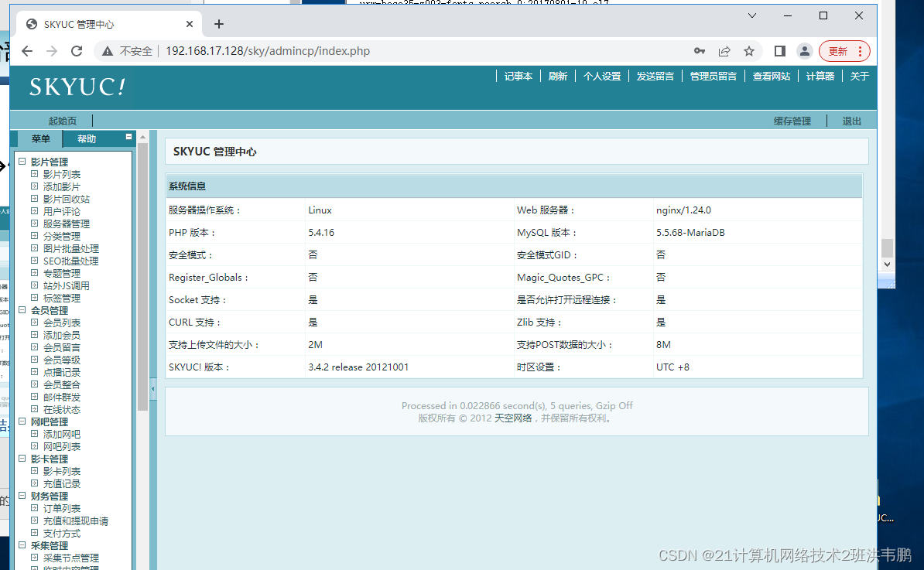The image size is (924, 570).
Task: Reload the admin page
Action: point(77,51)
